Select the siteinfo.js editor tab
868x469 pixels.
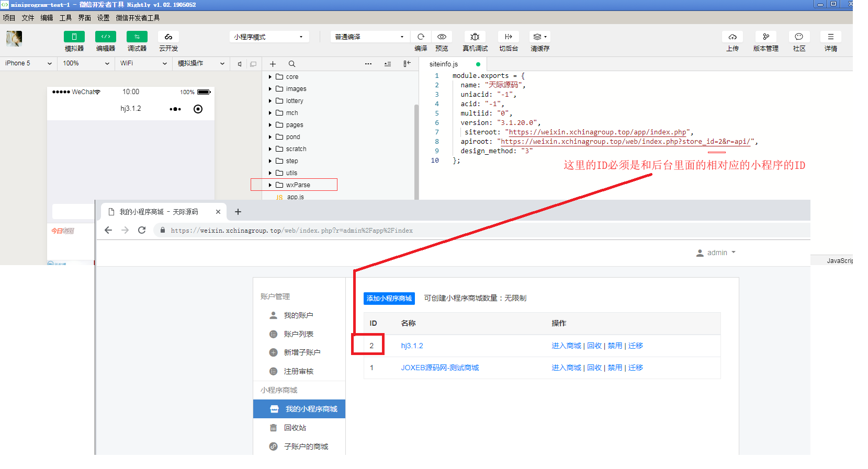pos(453,64)
